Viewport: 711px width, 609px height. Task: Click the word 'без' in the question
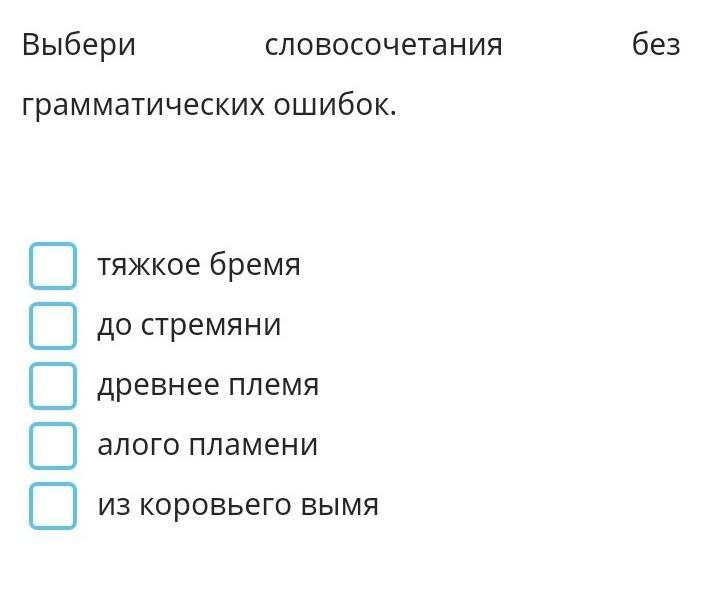[656, 44]
